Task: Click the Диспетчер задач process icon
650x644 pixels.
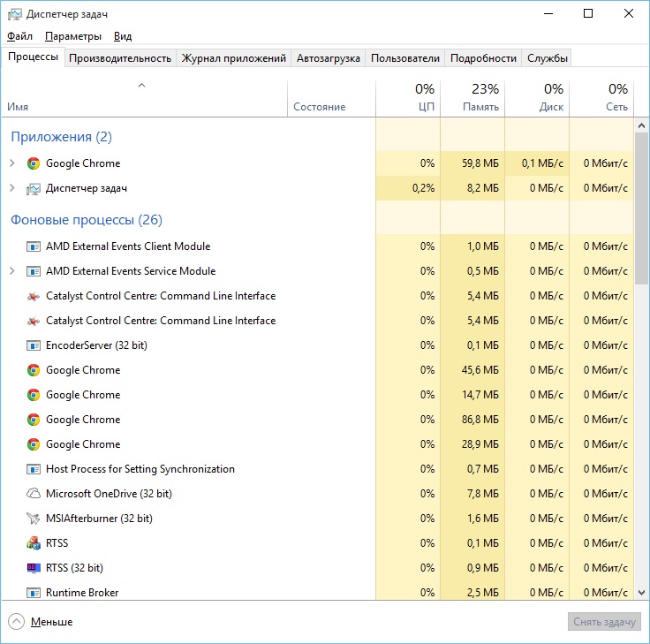Action: tap(34, 188)
